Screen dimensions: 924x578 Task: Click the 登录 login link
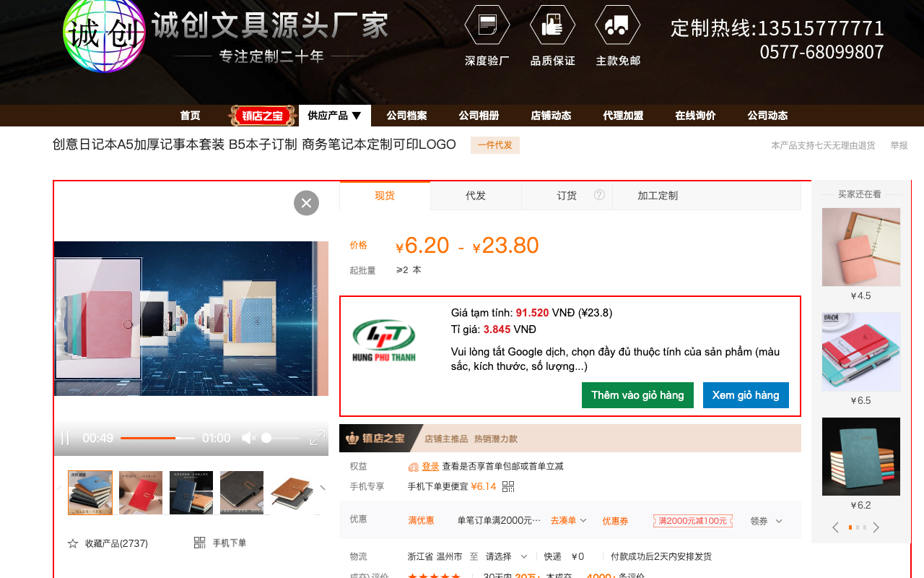(x=430, y=467)
